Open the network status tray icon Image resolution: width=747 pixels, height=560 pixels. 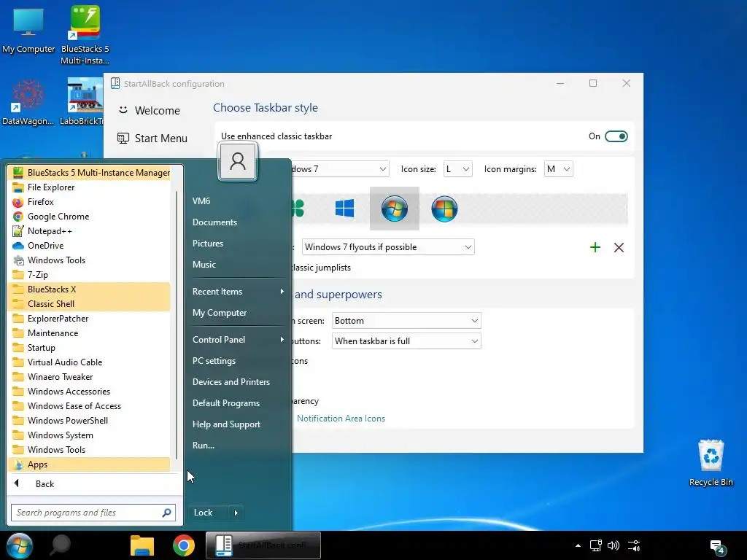[x=595, y=545]
